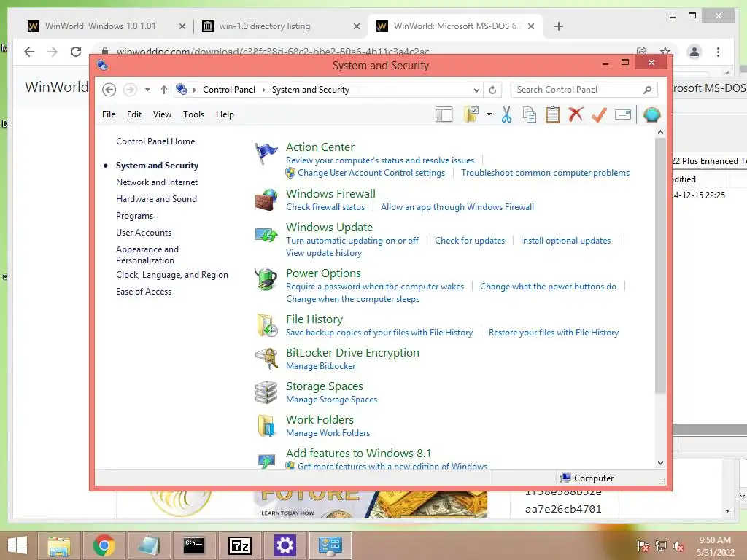Open 7-Zip from the taskbar
This screenshot has height=560, width=747.
point(240,545)
